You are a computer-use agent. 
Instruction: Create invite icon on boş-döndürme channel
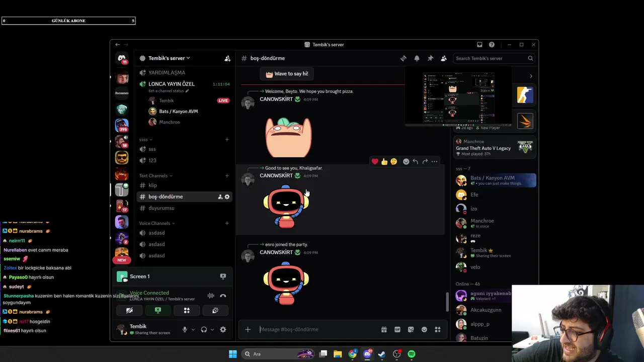pyautogui.click(x=220, y=197)
